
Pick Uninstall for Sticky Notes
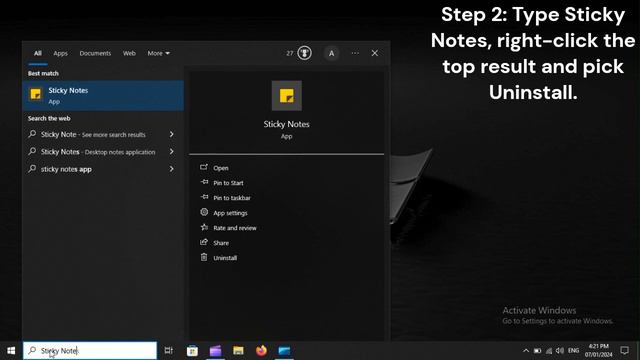pos(225,258)
